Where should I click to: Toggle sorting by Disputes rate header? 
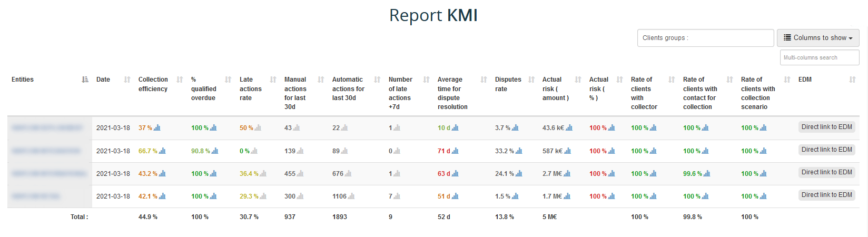pyautogui.click(x=531, y=80)
